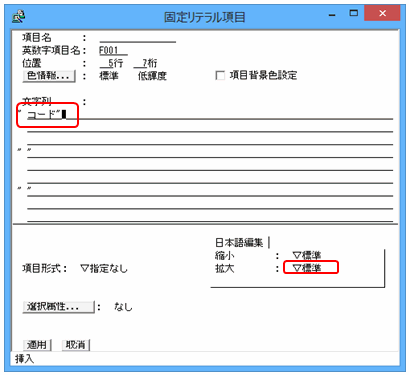
Task: Select the 日本語編集 tab
Action: 239,242
